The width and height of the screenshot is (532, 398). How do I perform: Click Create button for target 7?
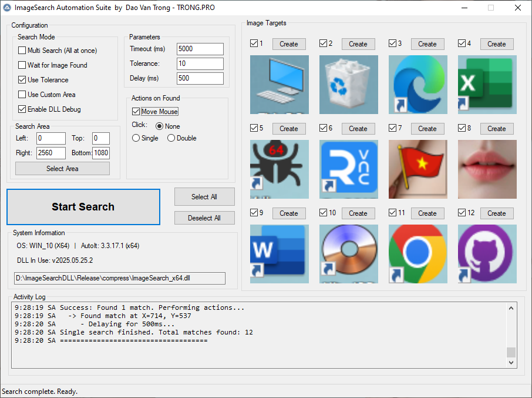pos(427,128)
